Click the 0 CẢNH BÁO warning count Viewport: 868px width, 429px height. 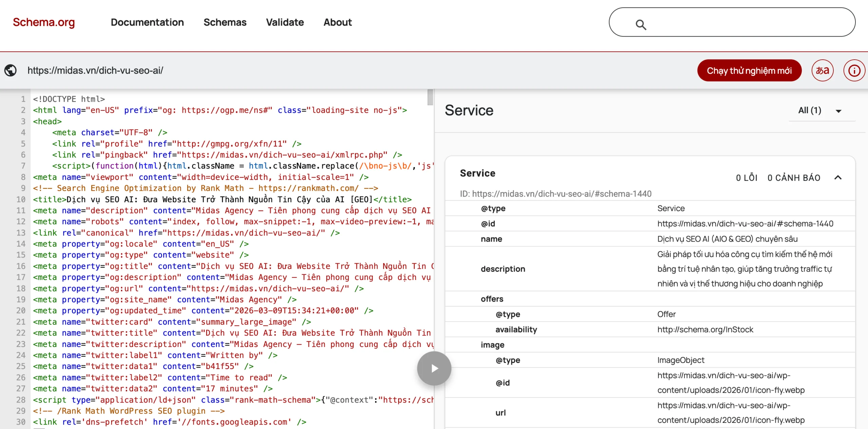(x=793, y=178)
